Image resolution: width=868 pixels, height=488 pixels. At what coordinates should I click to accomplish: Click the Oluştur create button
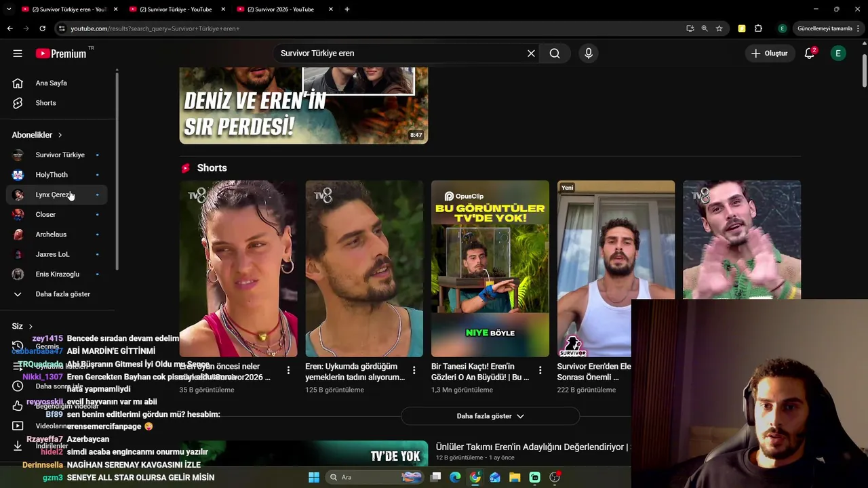click(x=770, y=54)
